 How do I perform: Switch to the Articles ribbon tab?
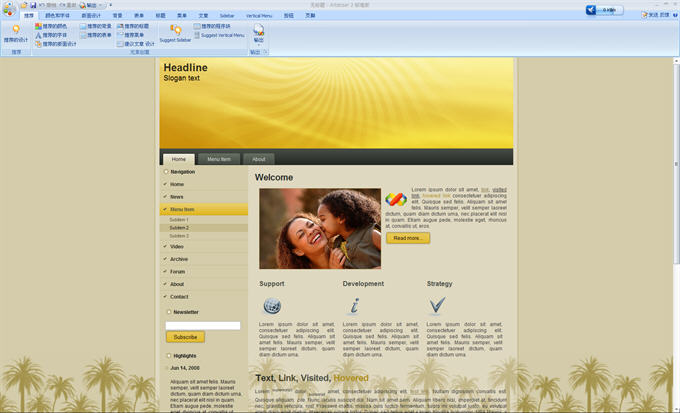coord(203,15)
